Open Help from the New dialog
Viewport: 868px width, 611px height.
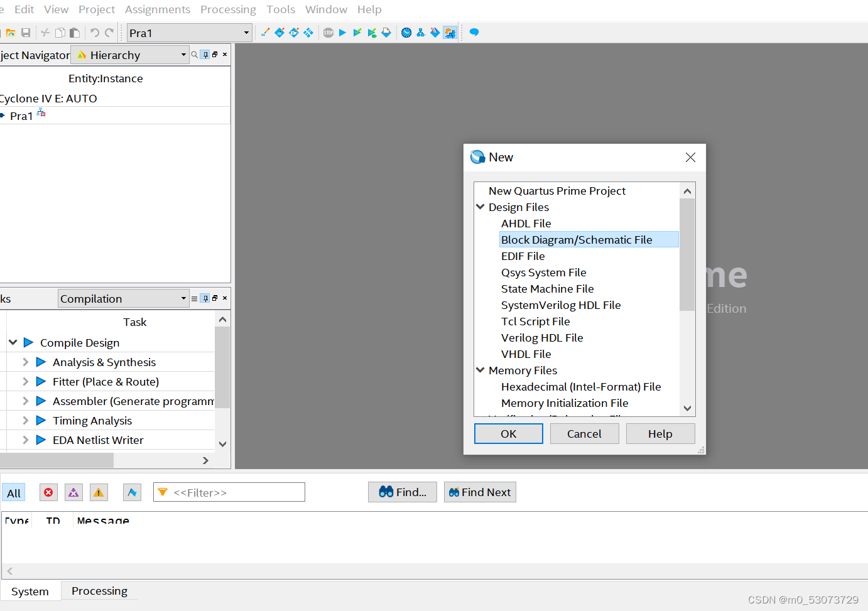(x=660, y=434)
